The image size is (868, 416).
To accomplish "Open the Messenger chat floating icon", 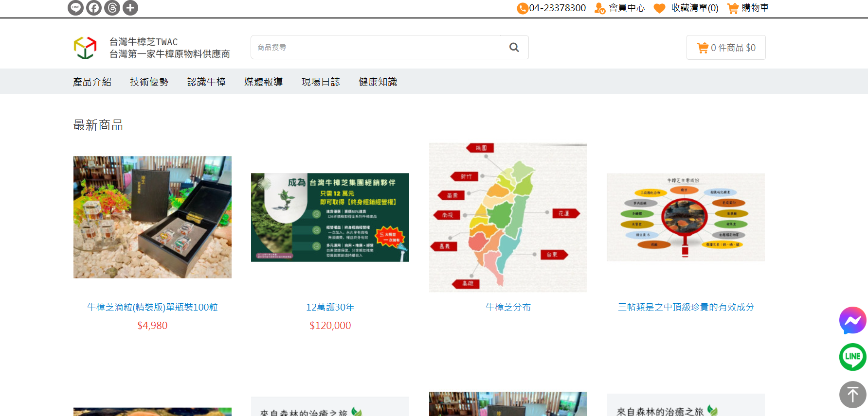I will click(852, 320).
